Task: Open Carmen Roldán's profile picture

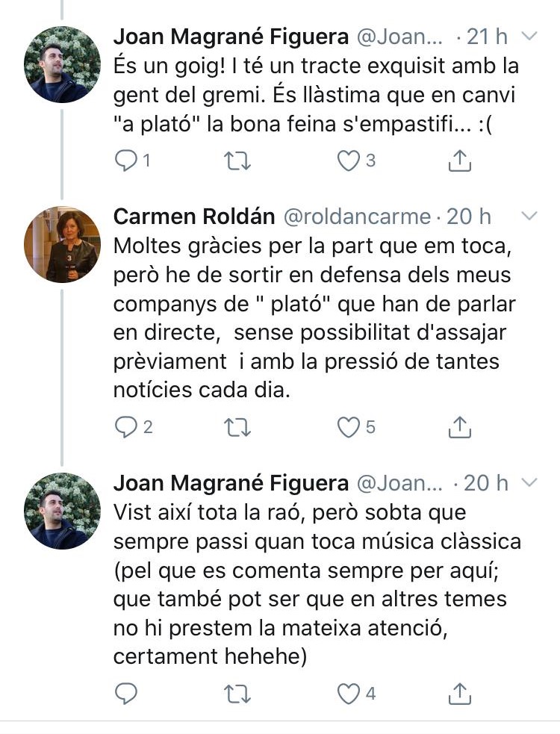Action: click(x=62, y=244)
